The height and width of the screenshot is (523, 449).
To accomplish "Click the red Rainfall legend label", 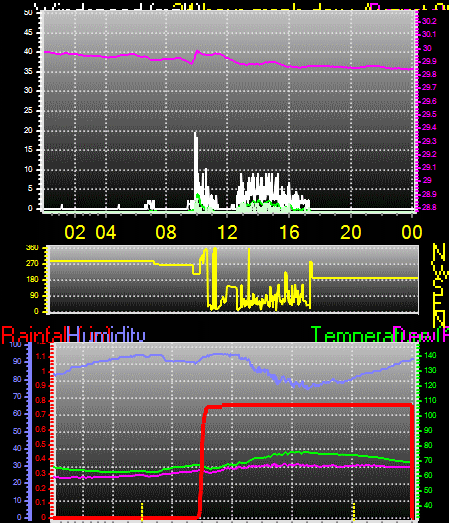I will click(x=34, y=335).
